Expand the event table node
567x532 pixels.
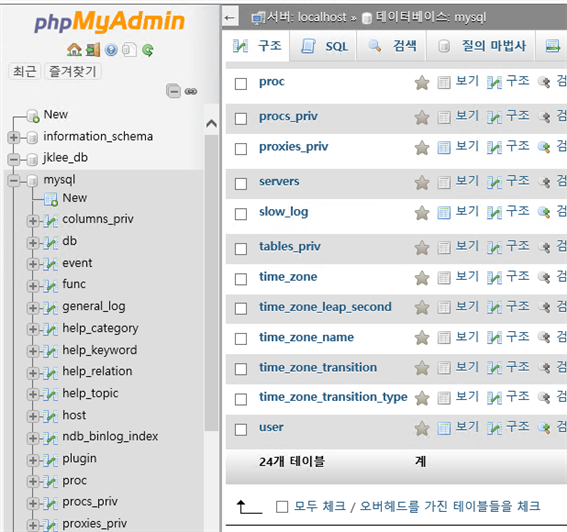pyautogui.click(x=33, y=264)
